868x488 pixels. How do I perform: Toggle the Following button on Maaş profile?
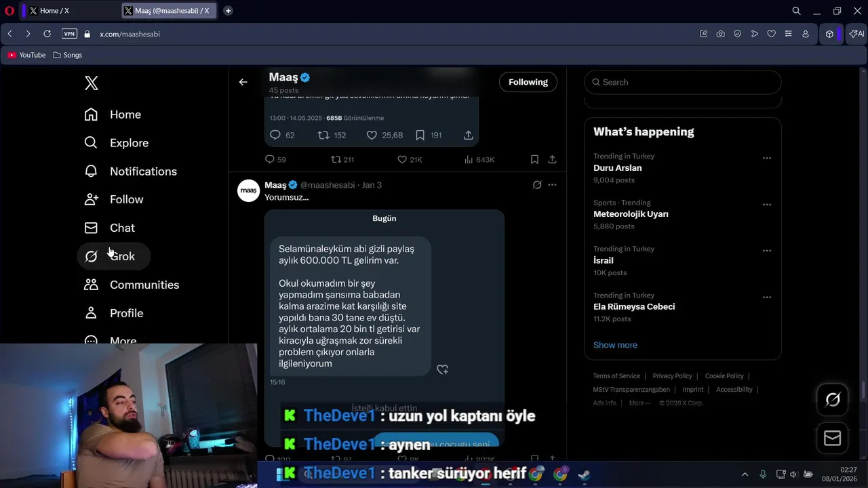click(x=528, y=82)
